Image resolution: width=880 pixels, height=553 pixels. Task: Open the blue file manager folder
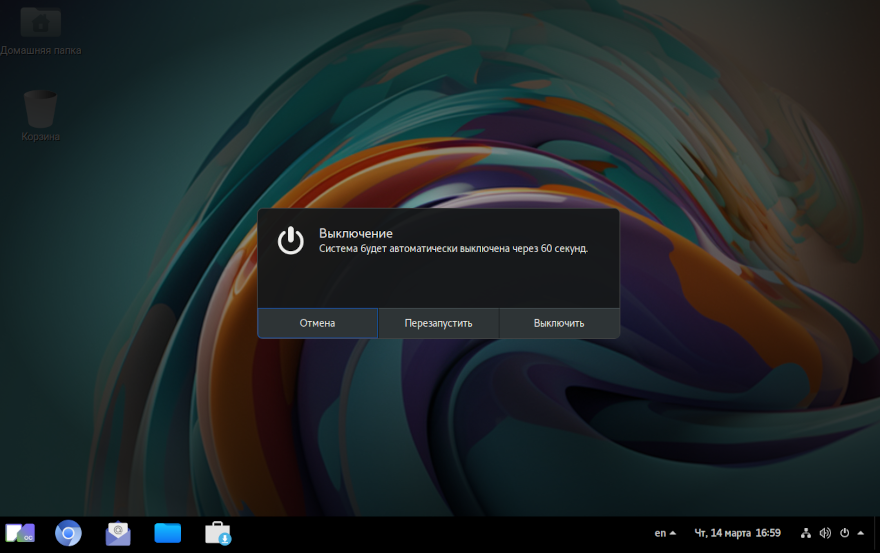(168, 533)
